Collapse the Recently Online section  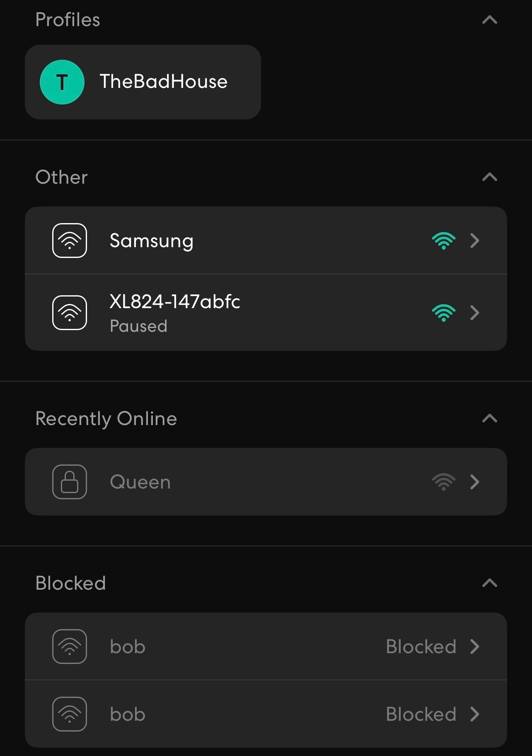(x=490, y=418)
